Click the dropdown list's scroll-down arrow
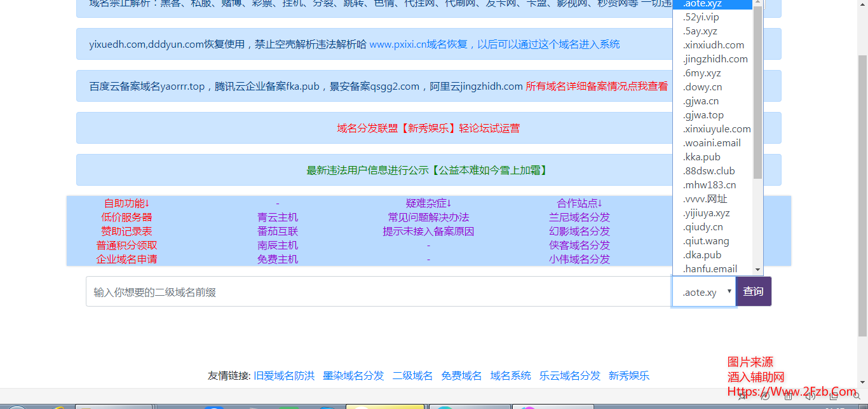 pos(757,270)
